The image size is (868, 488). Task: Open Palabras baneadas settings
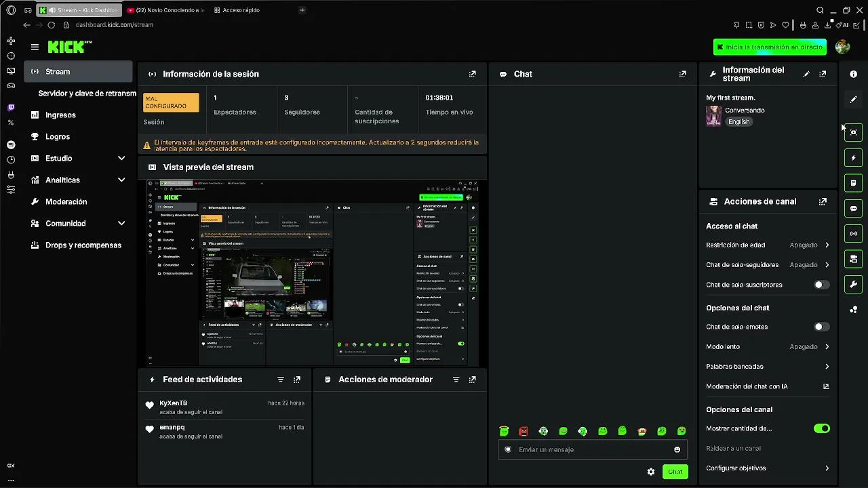tap(768, 366)
